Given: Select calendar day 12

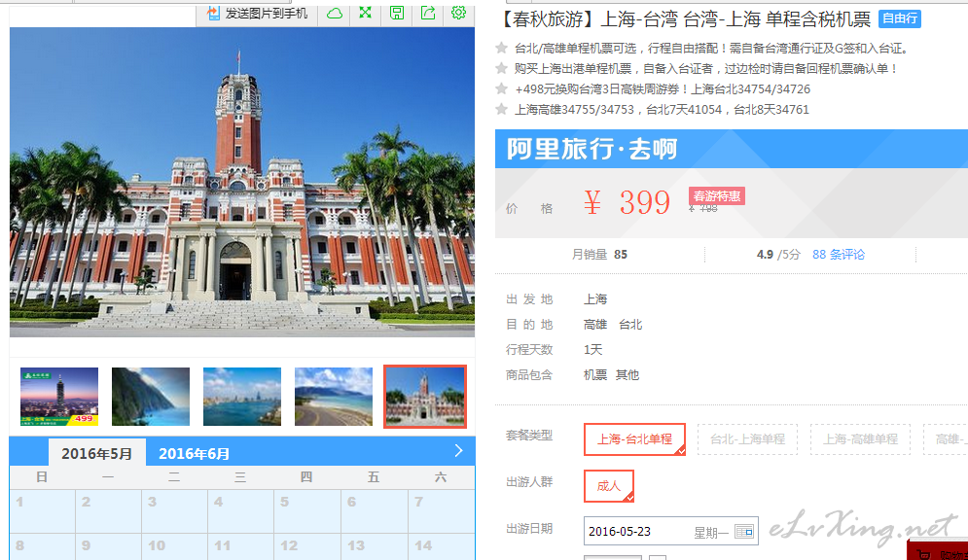Looking at the screenshot, I should [307, 547].
